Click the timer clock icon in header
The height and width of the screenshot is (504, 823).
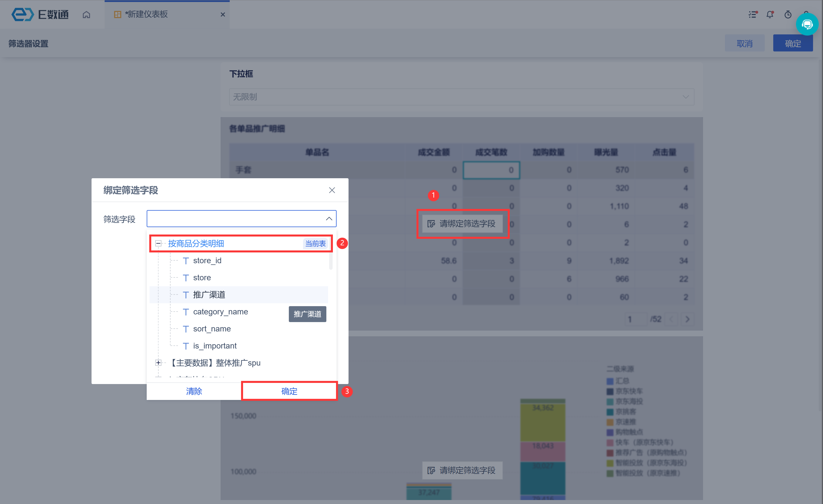pos(788,15)
